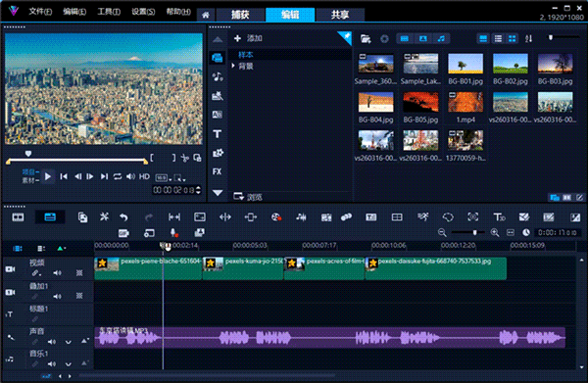The image size is (588, 383).
Task: Open the sort clips options
Action: [528, 38]
